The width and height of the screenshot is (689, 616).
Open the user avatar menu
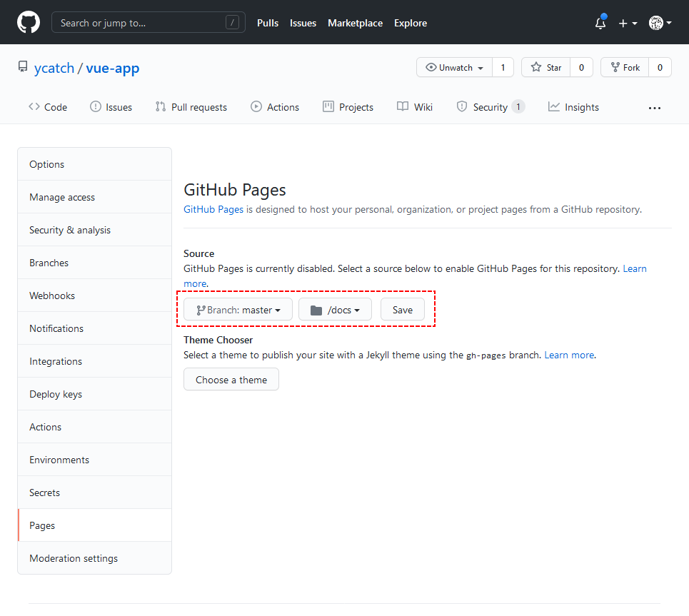[660, 24]
